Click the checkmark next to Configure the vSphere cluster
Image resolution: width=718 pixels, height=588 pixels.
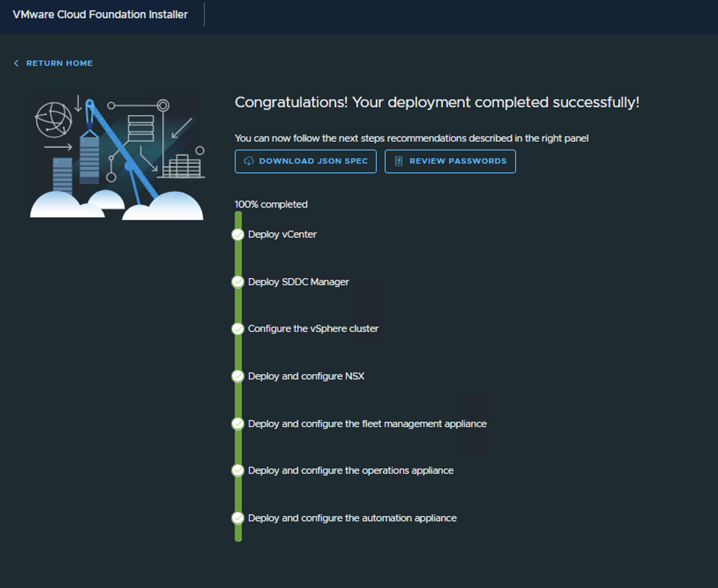238,329
